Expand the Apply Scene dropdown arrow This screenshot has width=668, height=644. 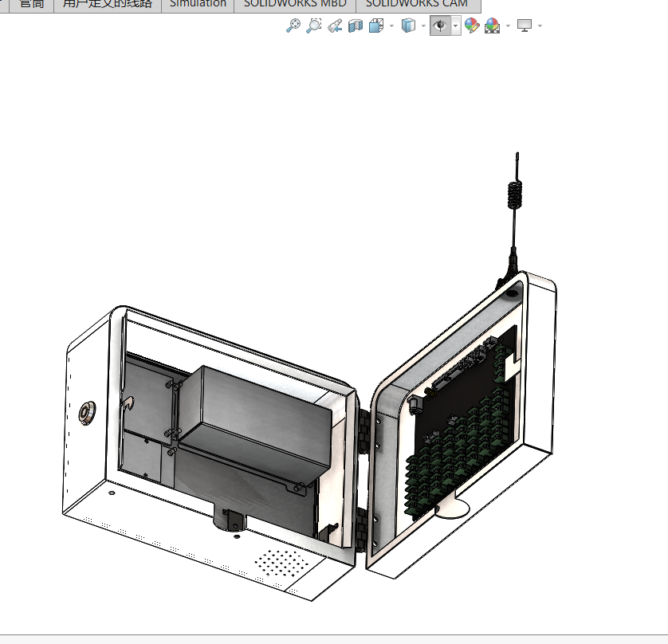coord(508,26)
